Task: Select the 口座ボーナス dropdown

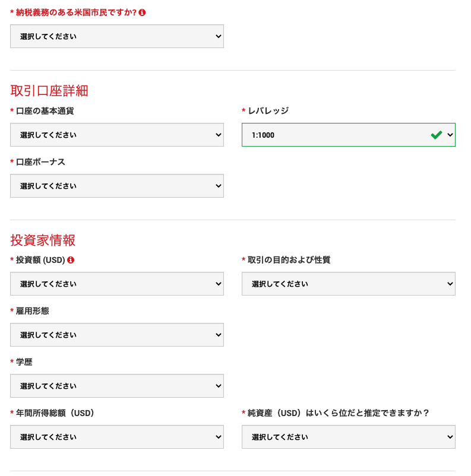Action: click(117, 186)
